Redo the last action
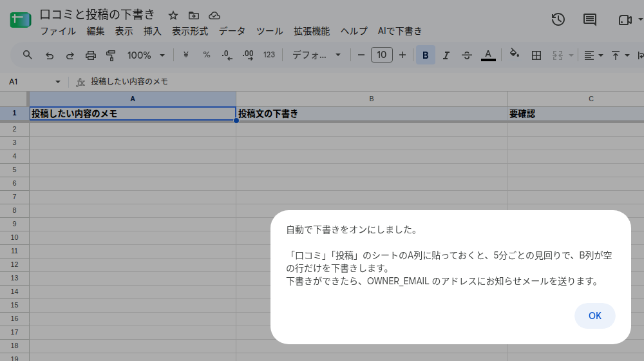644x361 pixels. (70, 55)
